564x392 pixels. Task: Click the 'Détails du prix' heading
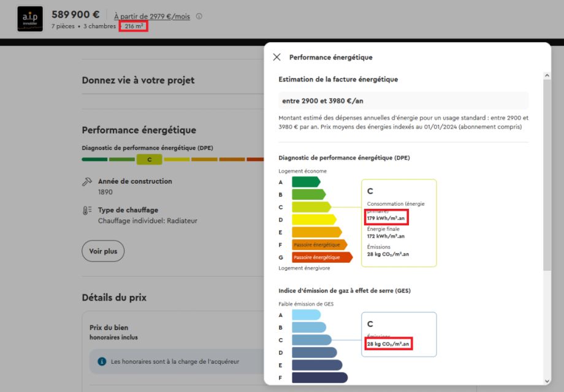[114, 298]
